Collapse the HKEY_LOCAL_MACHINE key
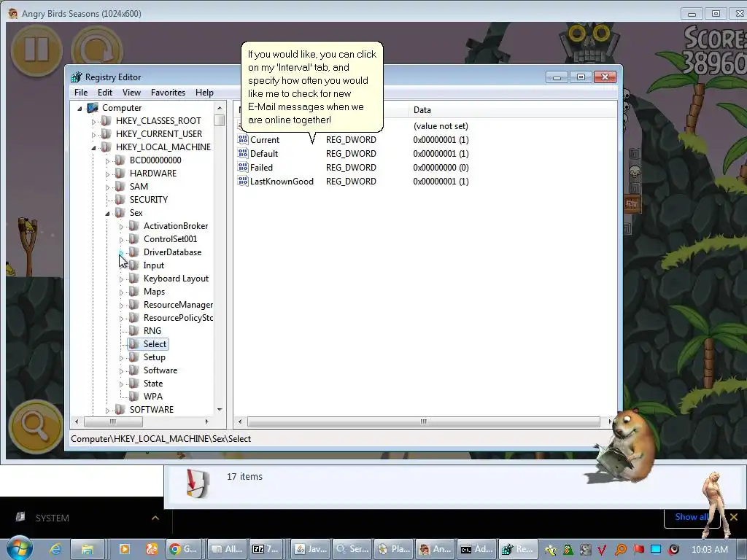The width and height of the screenshot is (747, 560). [94, 147]
